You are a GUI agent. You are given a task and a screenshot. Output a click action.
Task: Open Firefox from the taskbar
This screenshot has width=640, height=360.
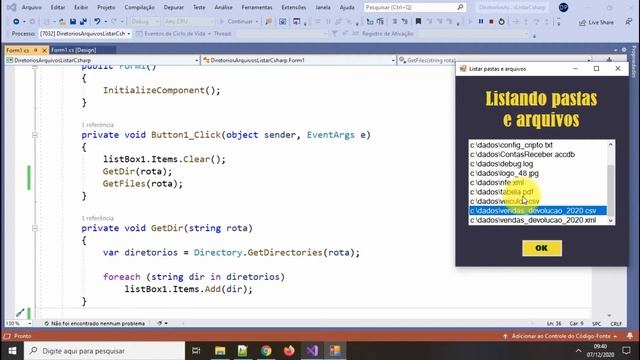tap(289, 351)
